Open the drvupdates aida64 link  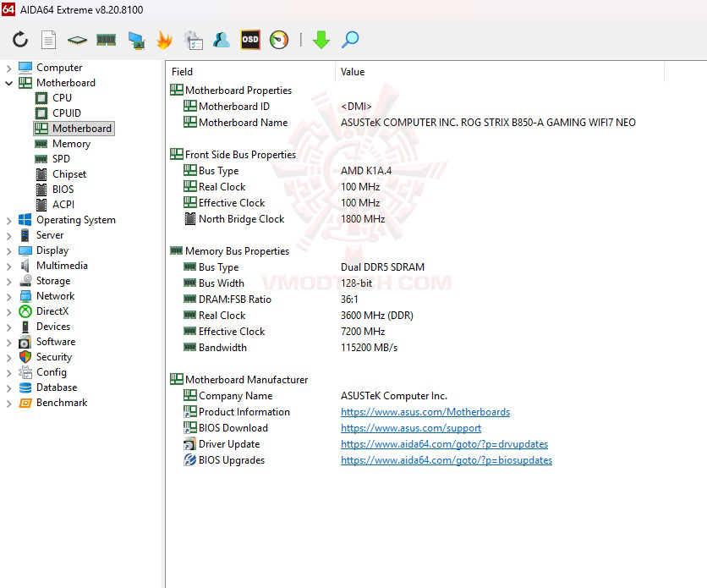coord(444,444)
